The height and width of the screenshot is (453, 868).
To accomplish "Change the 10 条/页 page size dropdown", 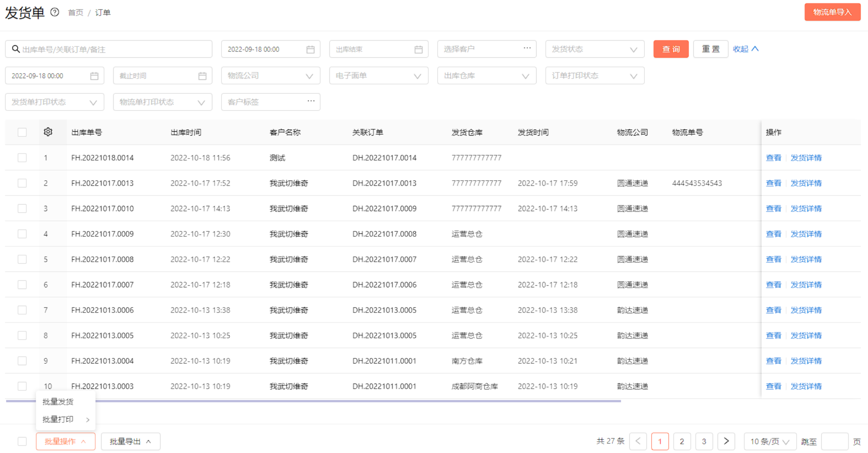I will point(769,441).
